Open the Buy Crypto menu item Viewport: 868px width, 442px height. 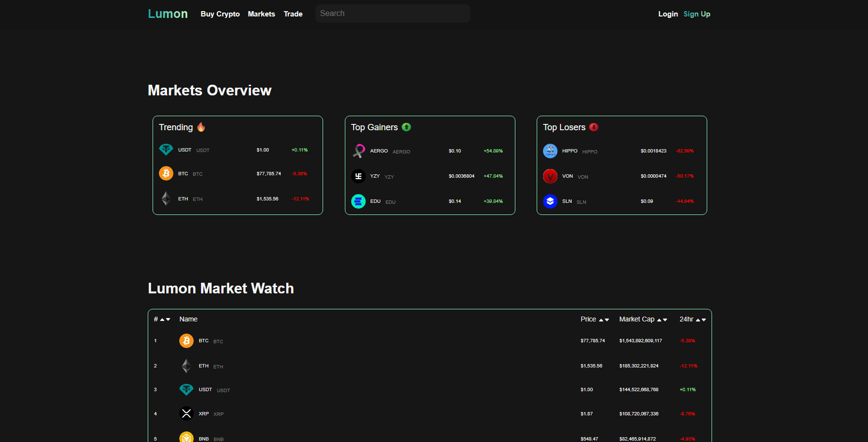click(x=220, y=14)
